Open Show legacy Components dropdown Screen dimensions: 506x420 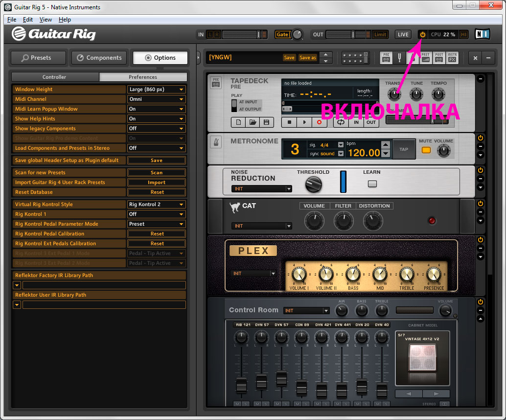click(x=157, y=128)
